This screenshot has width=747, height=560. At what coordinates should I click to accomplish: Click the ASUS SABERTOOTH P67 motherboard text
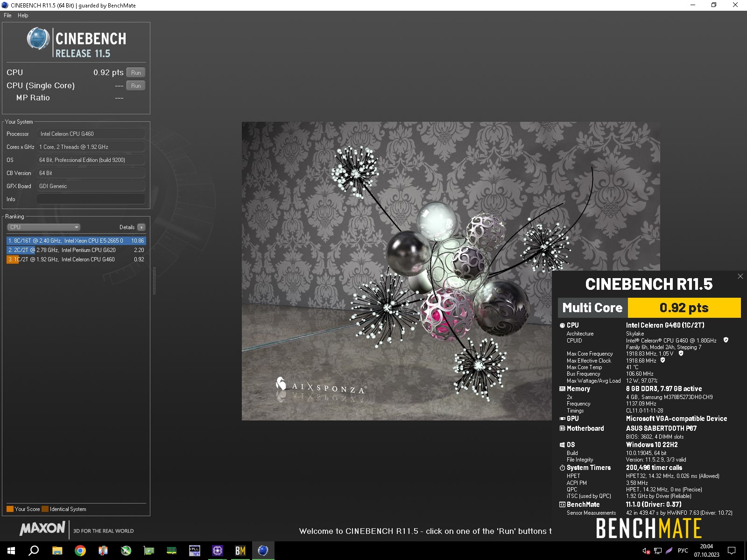tap(661, 428)
